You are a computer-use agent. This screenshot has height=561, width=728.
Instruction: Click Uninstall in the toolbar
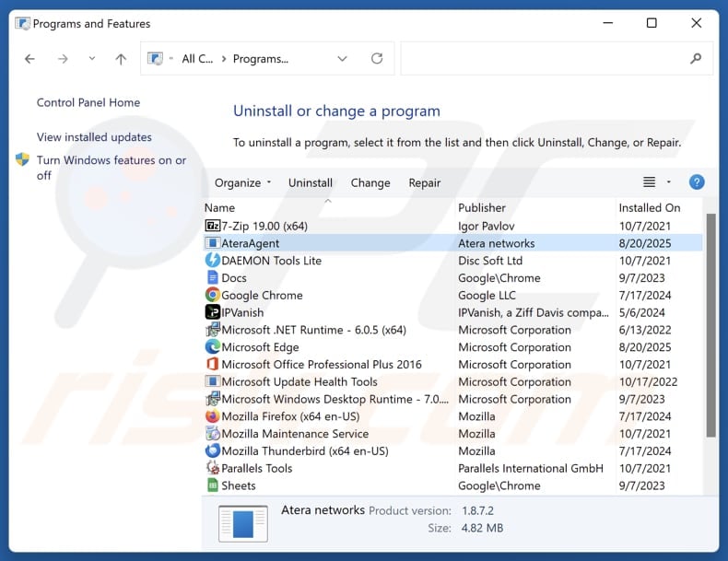tap(311, 182)
